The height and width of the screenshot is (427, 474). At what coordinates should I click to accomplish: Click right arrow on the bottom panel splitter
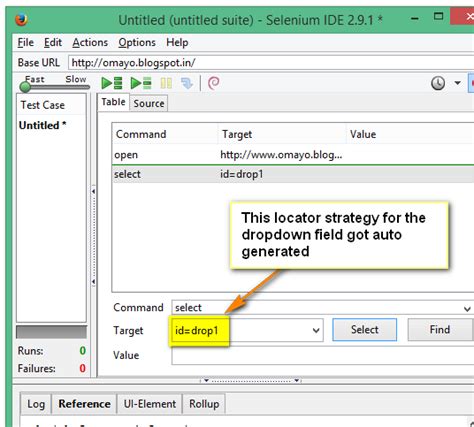coord(296,380)
